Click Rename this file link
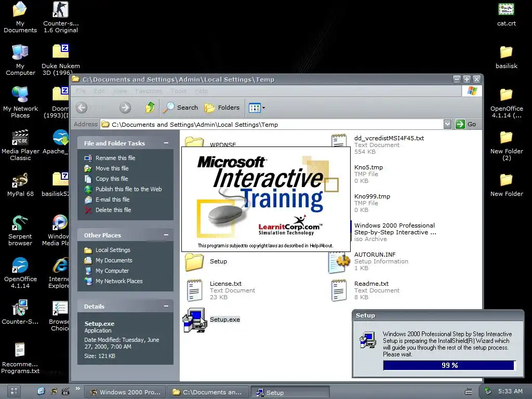532x399 pixels. [x=115, y=158]
